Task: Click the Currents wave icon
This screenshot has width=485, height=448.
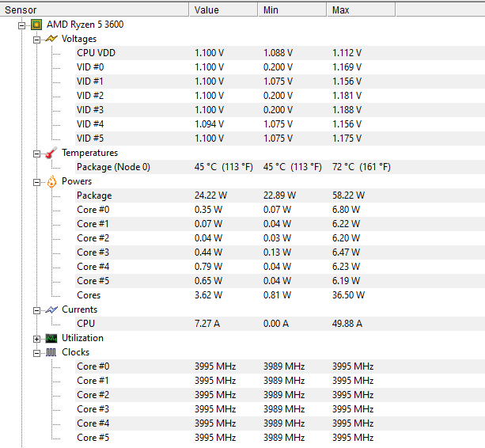Action: tap(51, 309)
